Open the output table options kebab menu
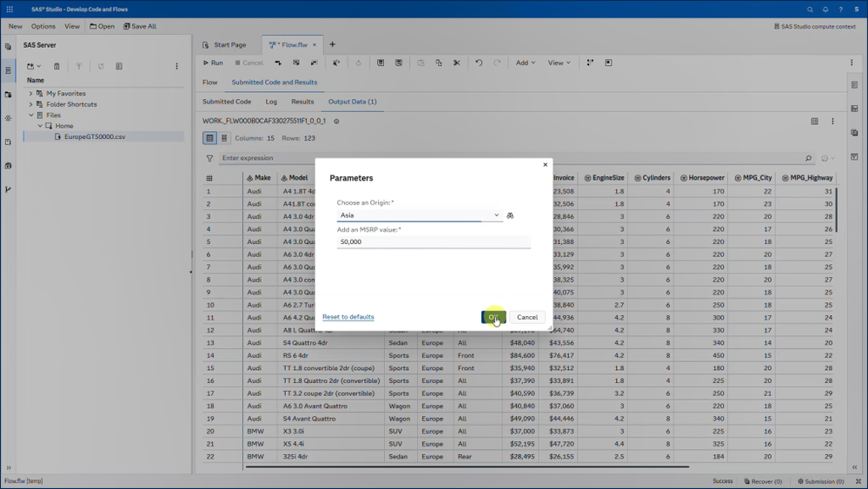The image size is (868, 489). pos(832,121)
